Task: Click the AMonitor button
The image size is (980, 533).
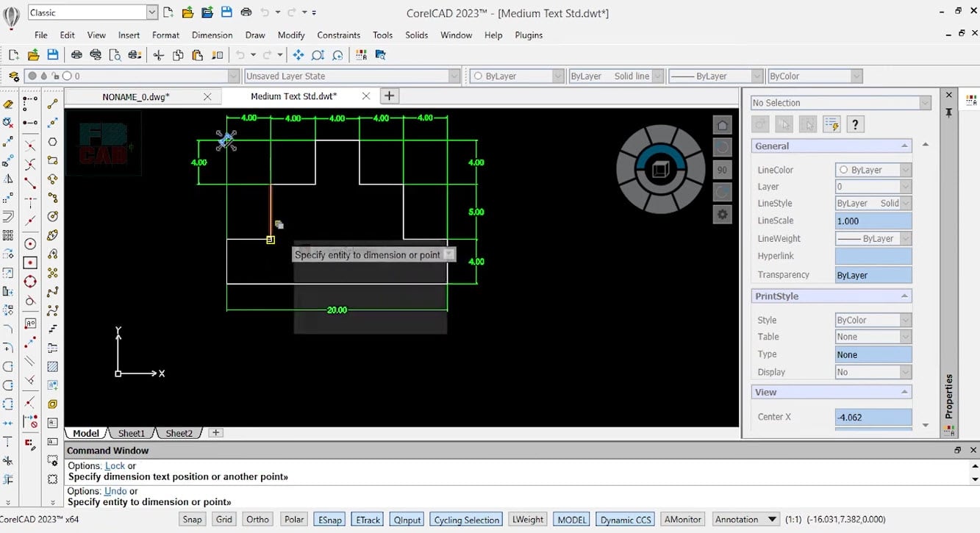Action: [682, 519]
